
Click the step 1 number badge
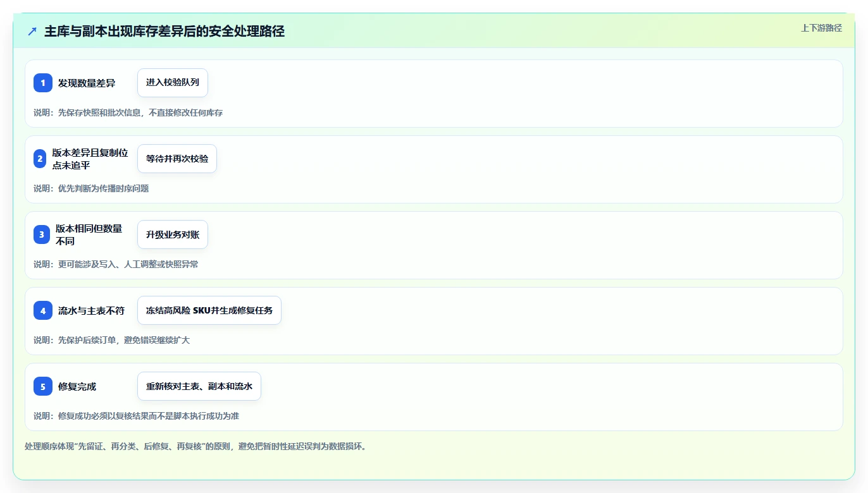43,83
